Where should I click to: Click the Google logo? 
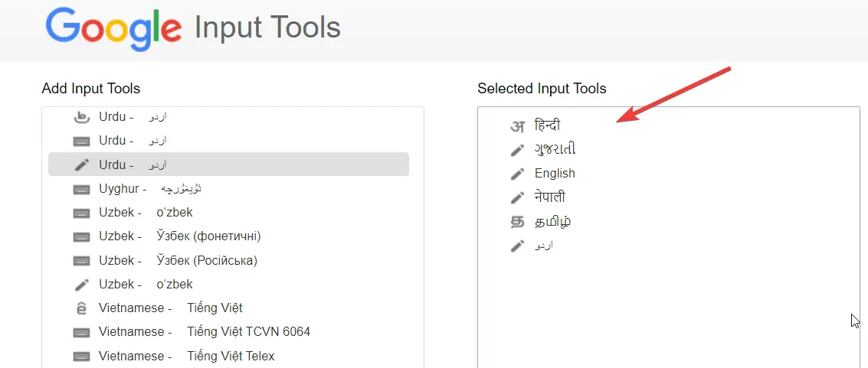point(113,29)
